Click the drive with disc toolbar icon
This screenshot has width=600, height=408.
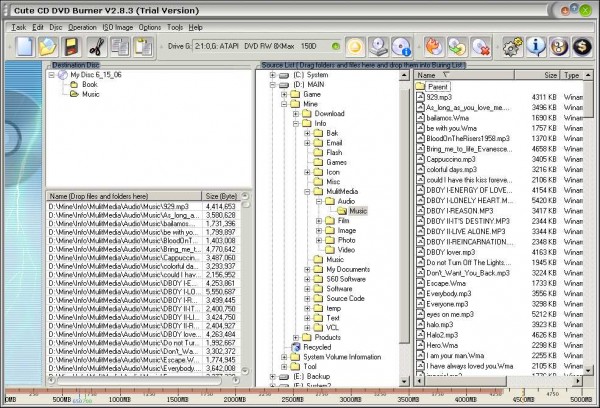tap(377, 45)
